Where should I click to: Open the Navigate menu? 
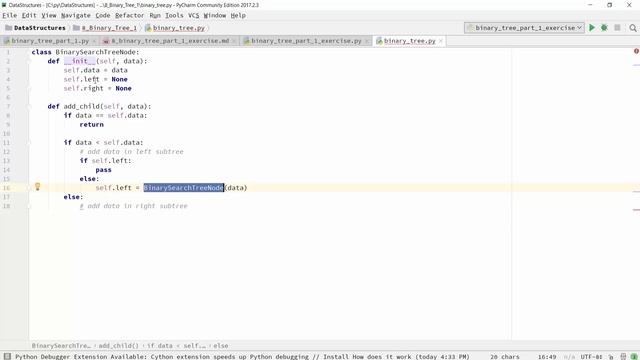[76, 16]
